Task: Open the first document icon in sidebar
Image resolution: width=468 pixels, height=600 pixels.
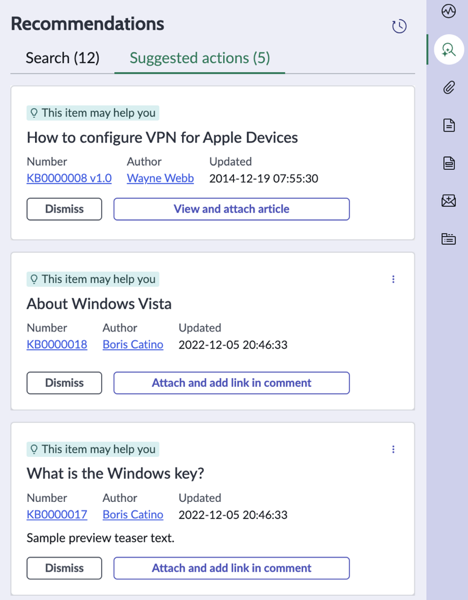Action: coord(448,126)
